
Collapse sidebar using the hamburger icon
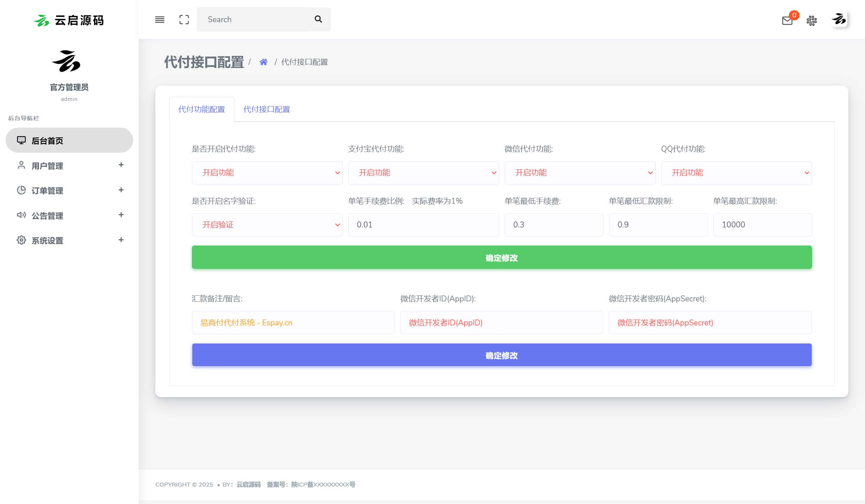[x=159, y=19]
